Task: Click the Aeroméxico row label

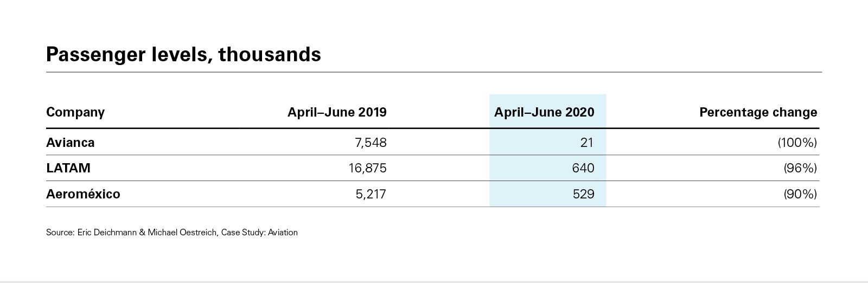Action: 83,194
